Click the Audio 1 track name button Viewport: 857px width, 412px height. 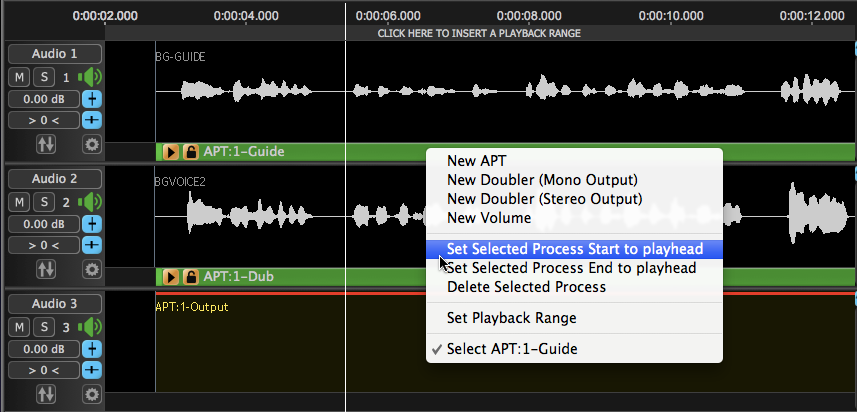[55, 54]
